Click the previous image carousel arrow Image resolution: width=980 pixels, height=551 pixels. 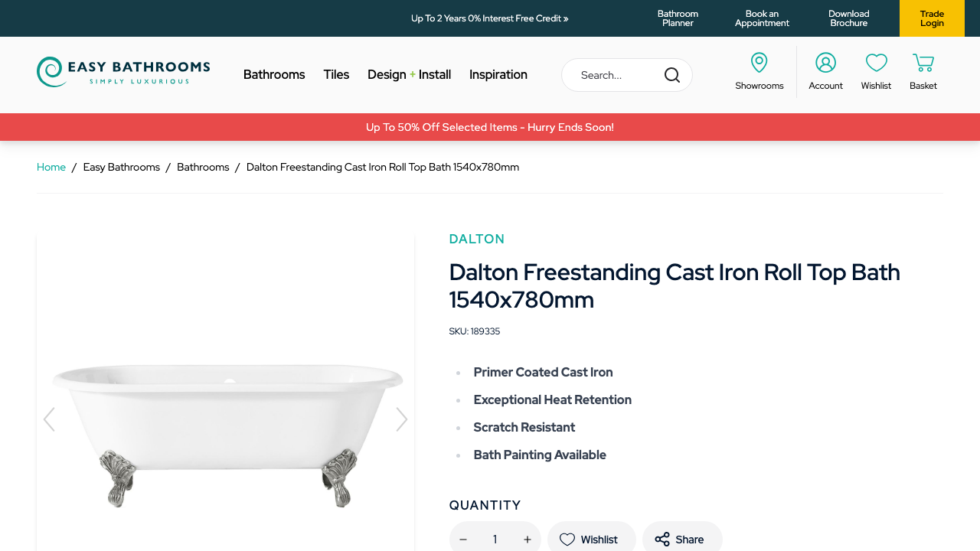50,419
